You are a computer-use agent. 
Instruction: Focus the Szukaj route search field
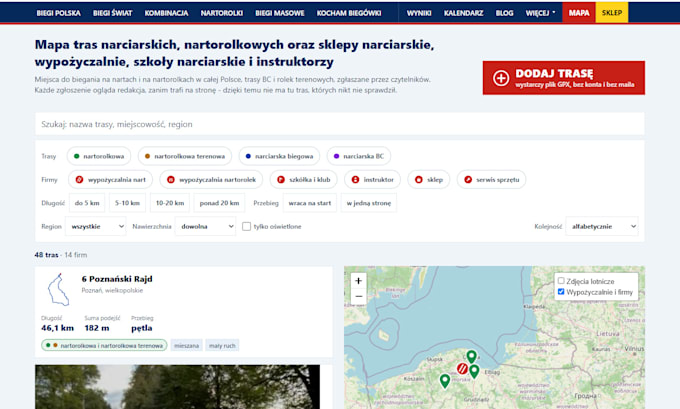pyautogui.click(x=340, y=124)
